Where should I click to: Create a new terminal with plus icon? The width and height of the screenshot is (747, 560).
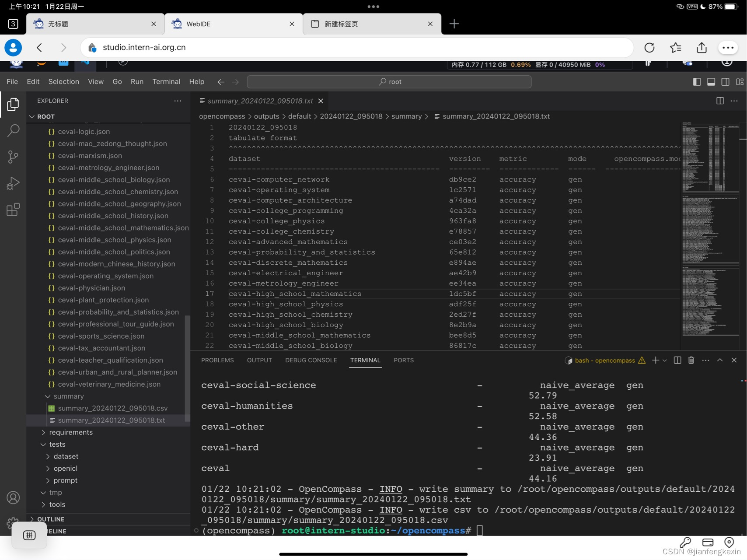point(655,360)
